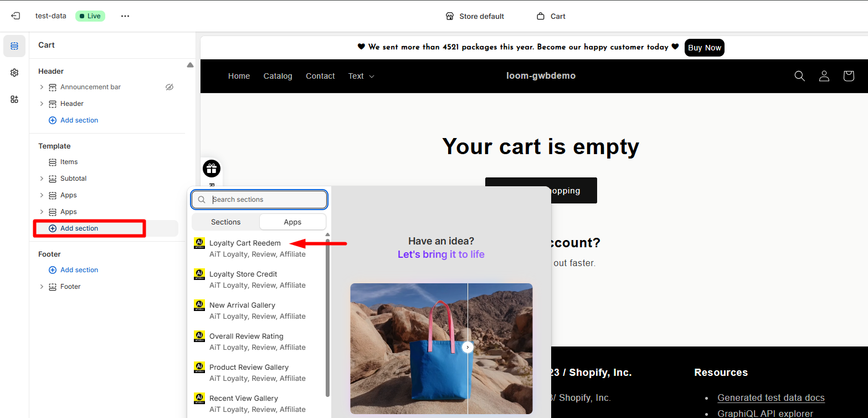
Task: Click the image comparison slider handle
Action: pyautogui.click(x=468, y=347)
